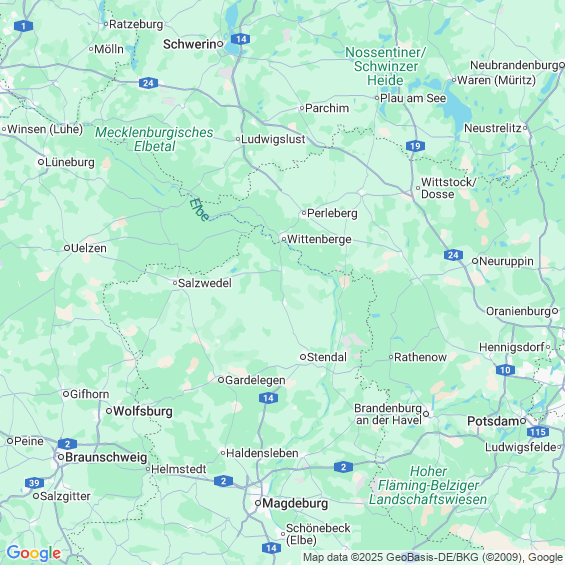Open the Mecklenburgisches Elbetal park label

pos(154,139)
